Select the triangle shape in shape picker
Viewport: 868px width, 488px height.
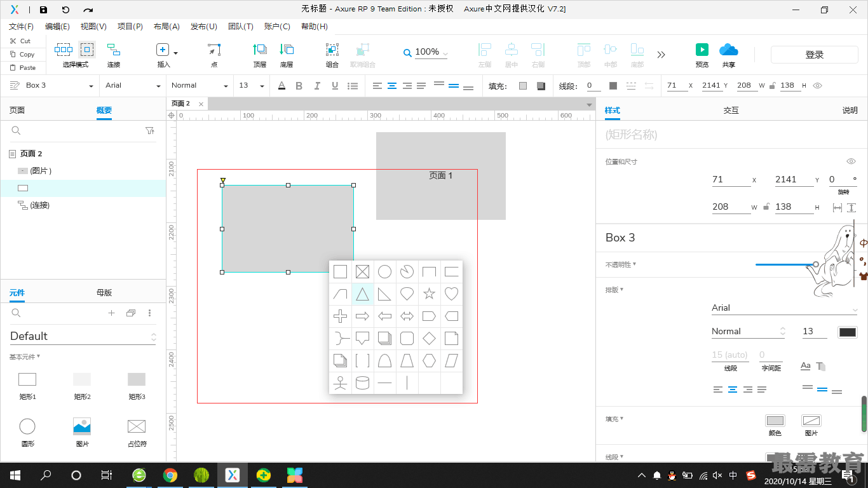tap(362, 294)
